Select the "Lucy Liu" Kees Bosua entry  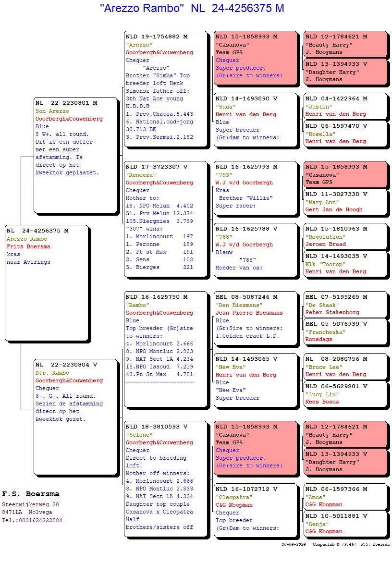click(x=345, y=394)
